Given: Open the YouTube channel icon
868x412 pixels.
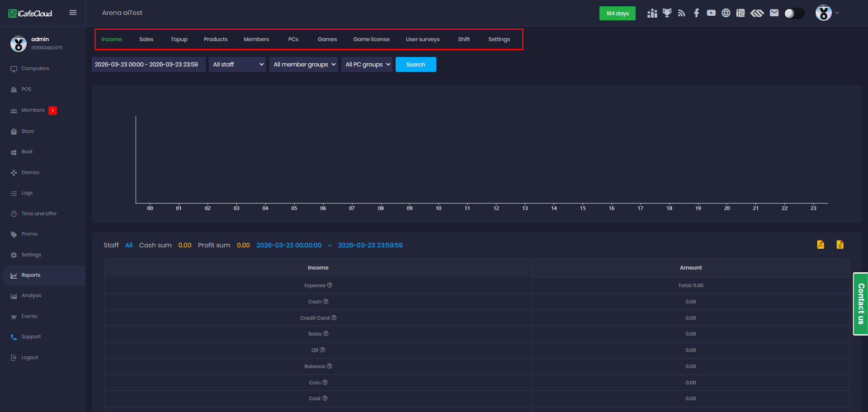Looking at the screenshot, I should click(711, 13).
